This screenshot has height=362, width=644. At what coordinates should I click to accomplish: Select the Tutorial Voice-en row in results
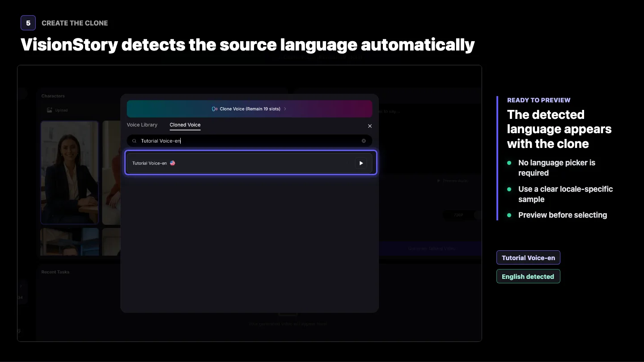click(250, 163)
